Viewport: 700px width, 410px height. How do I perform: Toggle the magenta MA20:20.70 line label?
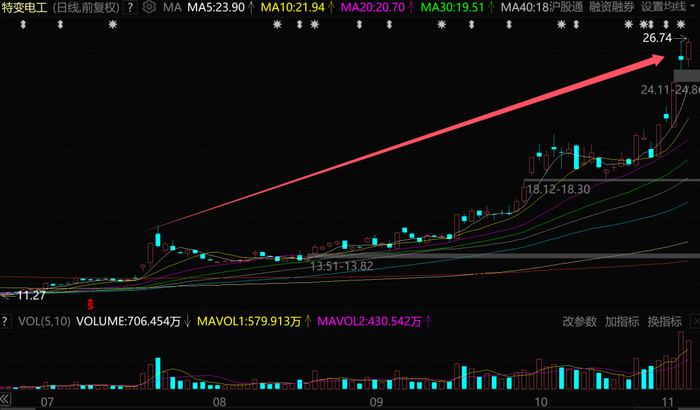(372, 7)
